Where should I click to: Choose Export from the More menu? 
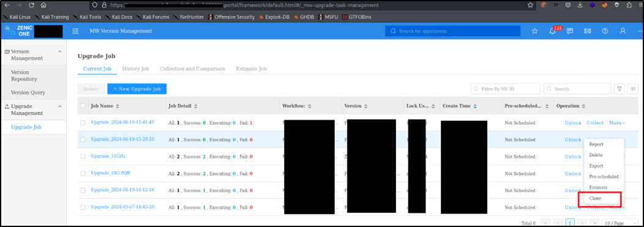tap(596, 166)
